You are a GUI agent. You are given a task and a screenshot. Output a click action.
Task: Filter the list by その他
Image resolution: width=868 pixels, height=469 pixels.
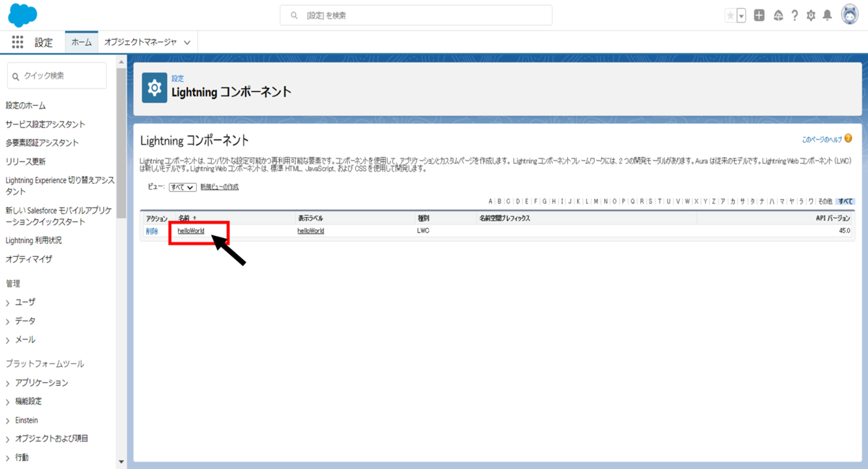coord(825,201)
